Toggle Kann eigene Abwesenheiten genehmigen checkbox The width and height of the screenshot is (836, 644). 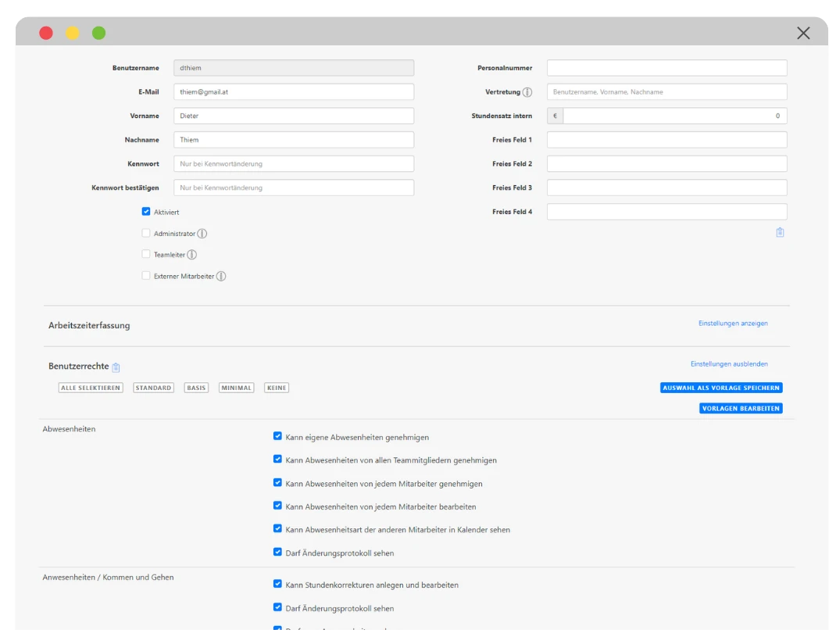[277, 437]
